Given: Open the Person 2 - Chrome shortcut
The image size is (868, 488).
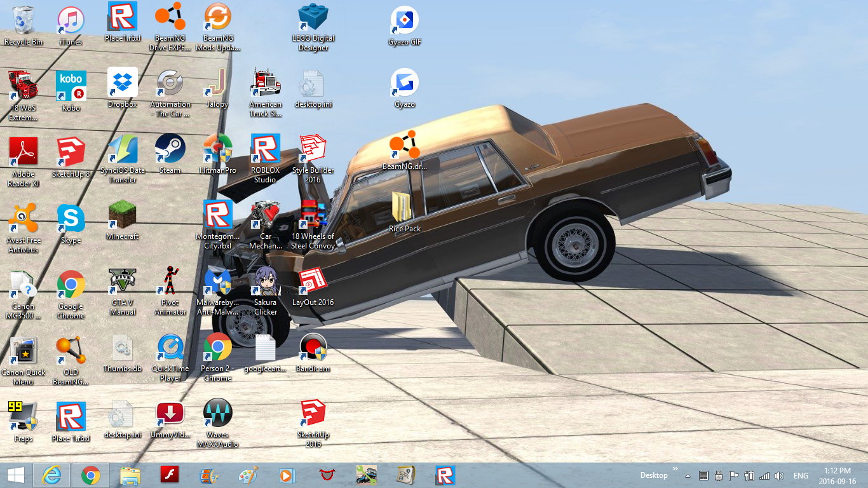Looking at the screenshot, I should (x=218, y=358).
